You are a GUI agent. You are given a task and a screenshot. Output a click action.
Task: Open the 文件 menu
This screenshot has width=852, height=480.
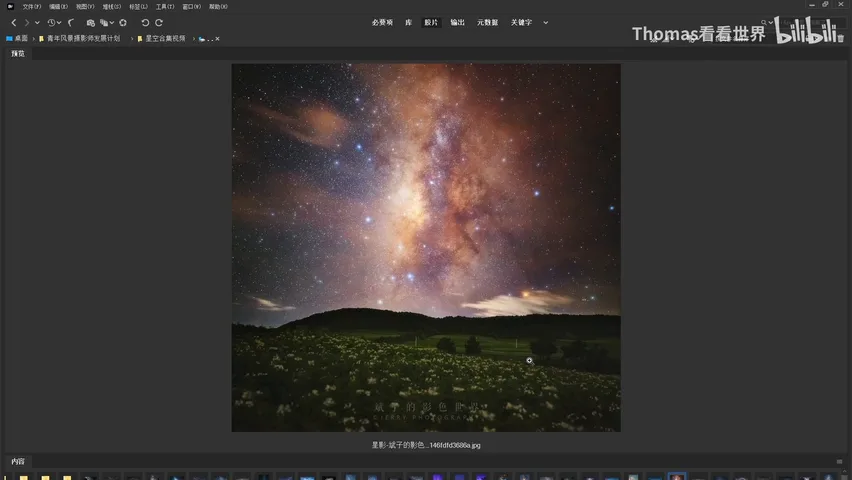coord(32,7)
